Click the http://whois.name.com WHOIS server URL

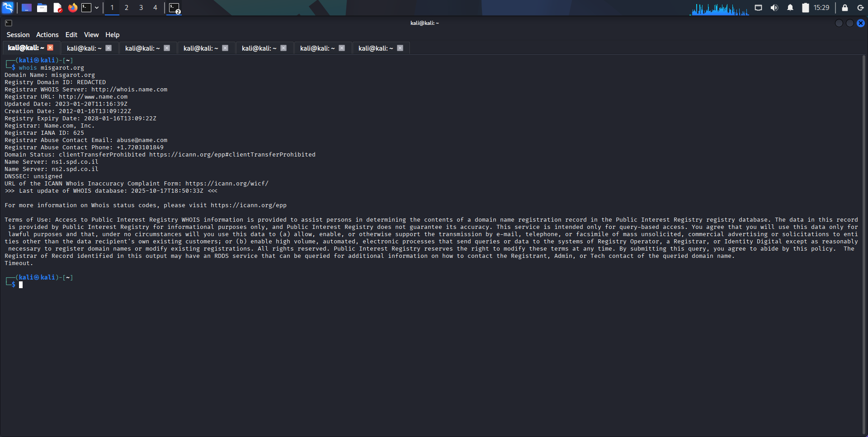coord(129,90)
